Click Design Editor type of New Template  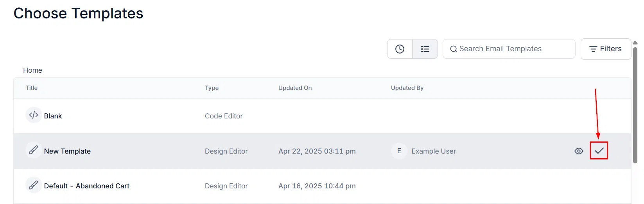point(226,151)
